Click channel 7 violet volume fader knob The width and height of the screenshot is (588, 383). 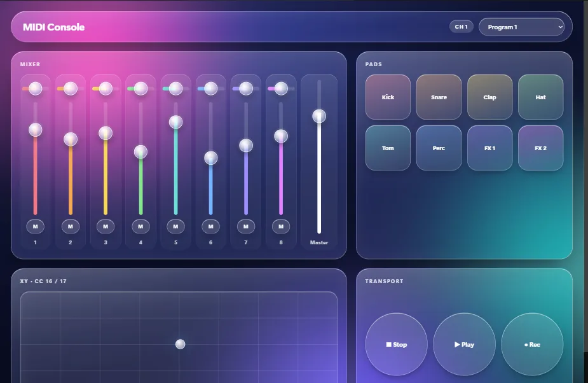pyautogui.click(x=246, y=145)
